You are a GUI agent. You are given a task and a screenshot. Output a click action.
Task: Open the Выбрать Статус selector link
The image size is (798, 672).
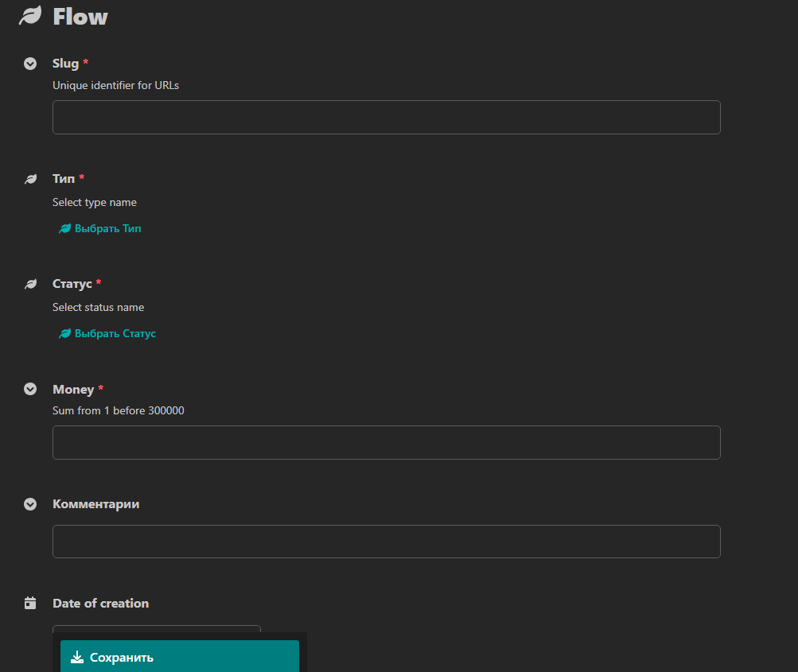pos(107,333)
